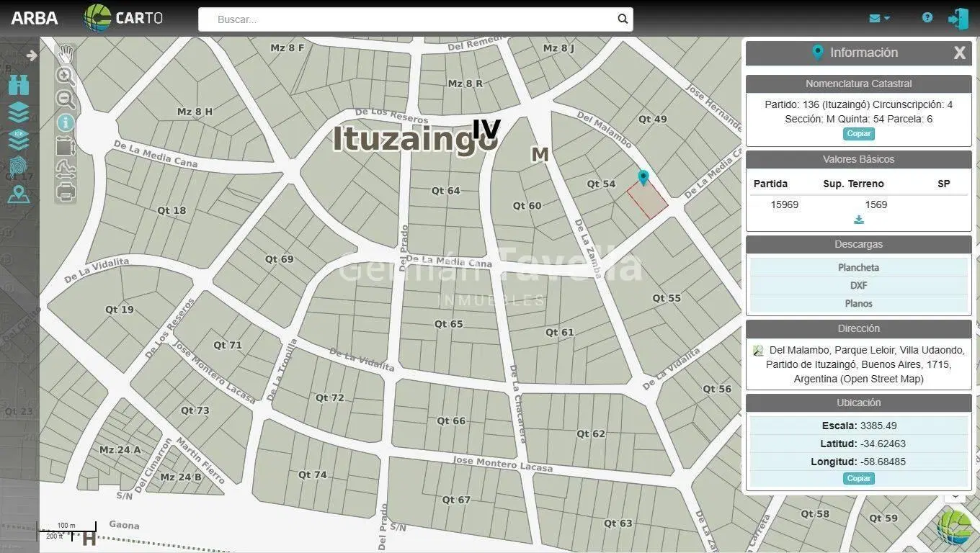Download the DXF file
Viewport: 980px width, 553px height.
pyautogui.click(x=859, y=285)
